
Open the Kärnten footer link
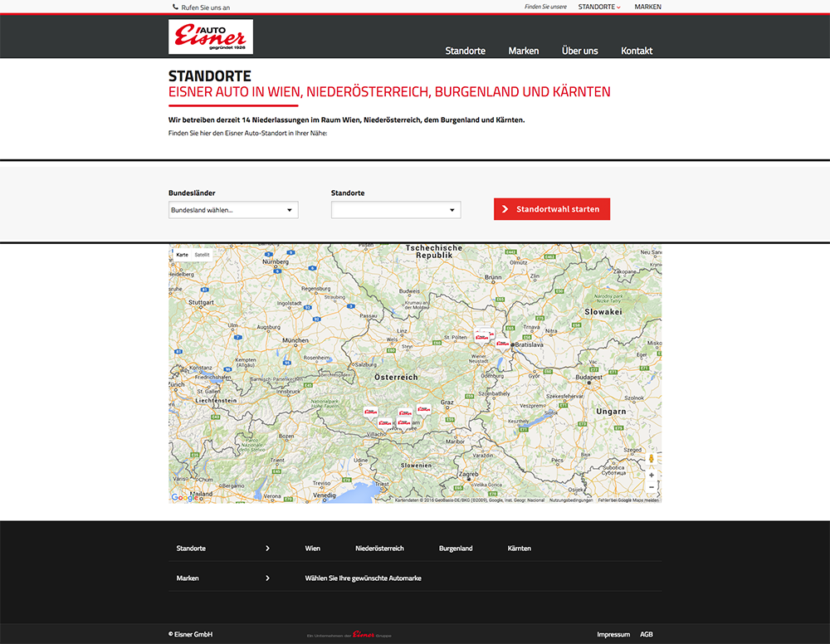pos(520,549)
